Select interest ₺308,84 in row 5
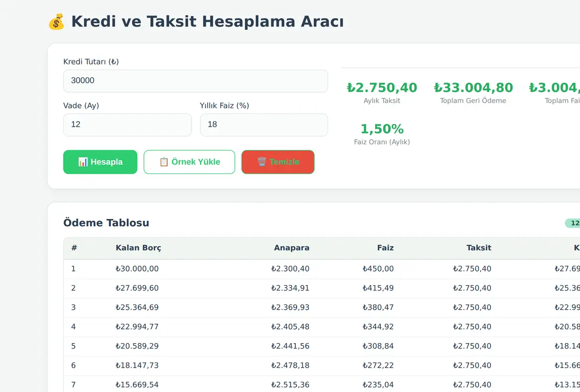Image resolution: width=580 pixels, height=392 pixels. point(378,346)
